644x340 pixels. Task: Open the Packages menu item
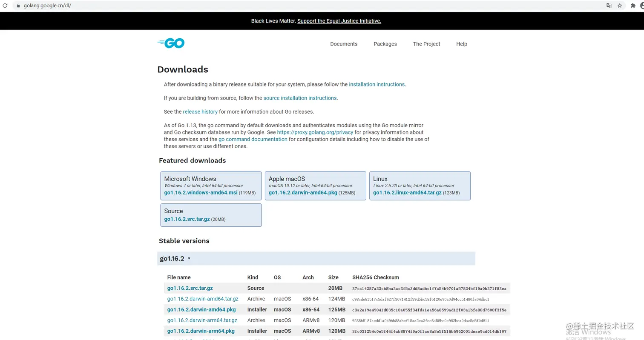point(385,44)
